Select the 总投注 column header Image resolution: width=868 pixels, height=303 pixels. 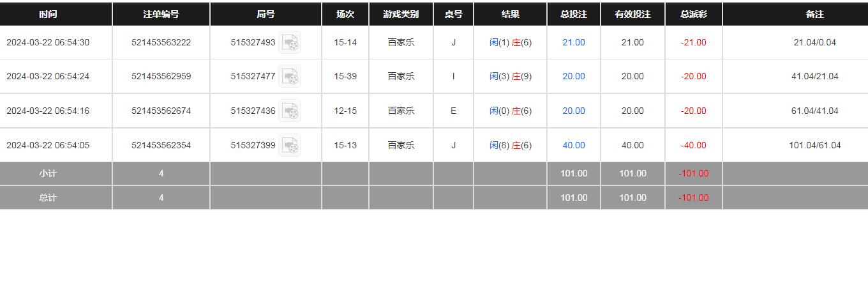click(x=573, y=14)
